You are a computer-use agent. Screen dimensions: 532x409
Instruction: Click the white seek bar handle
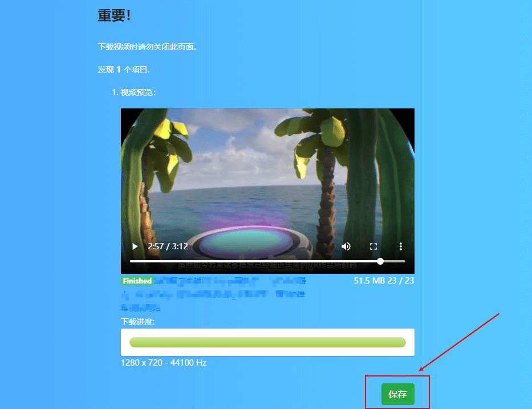point(380,261)
